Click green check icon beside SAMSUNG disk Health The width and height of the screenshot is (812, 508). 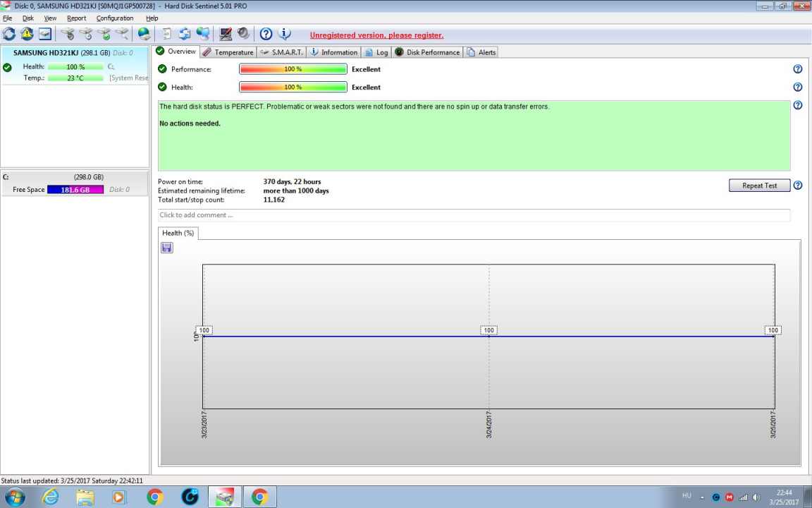[x=7, y=67]
